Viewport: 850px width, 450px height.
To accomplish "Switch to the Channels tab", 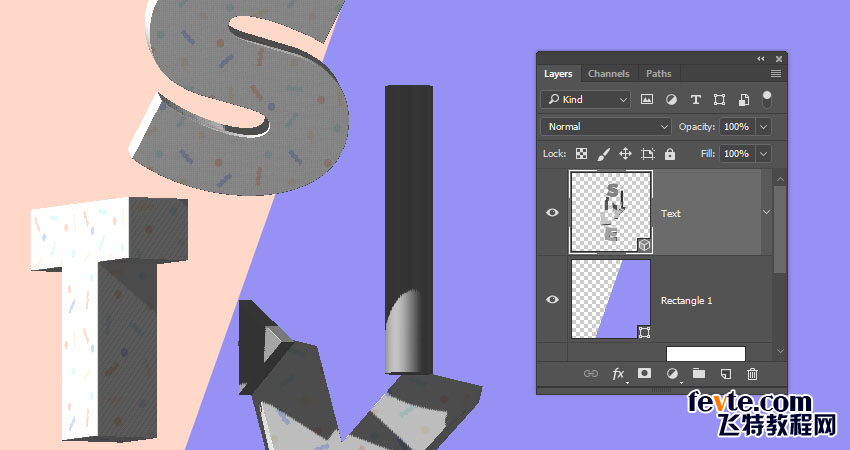I will 608,74.
